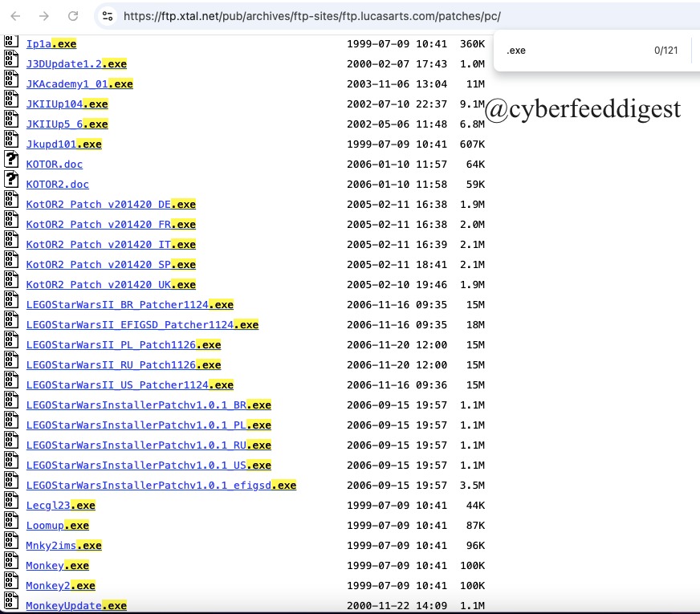Open Lecgl23.exe link
This screenshot has height=614, width=700.
point(61,506)
